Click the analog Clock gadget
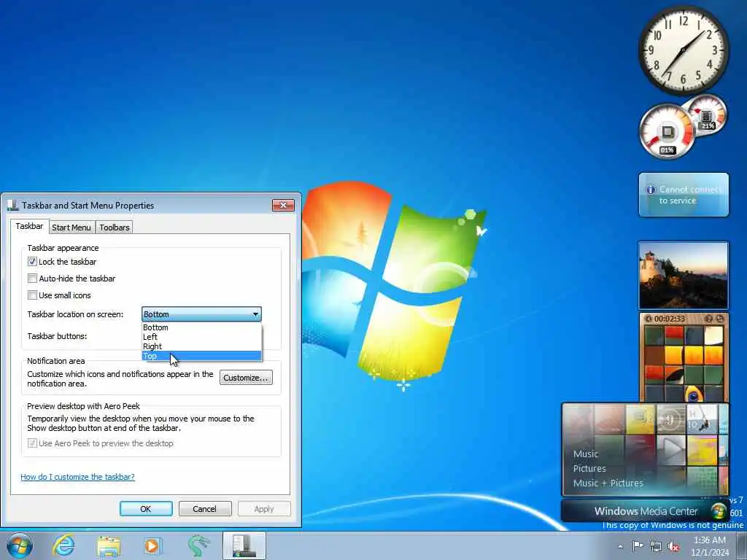Image resolution: width=747 pixels, height=560 pixels. pyautogui.click(x=683, y=50)
